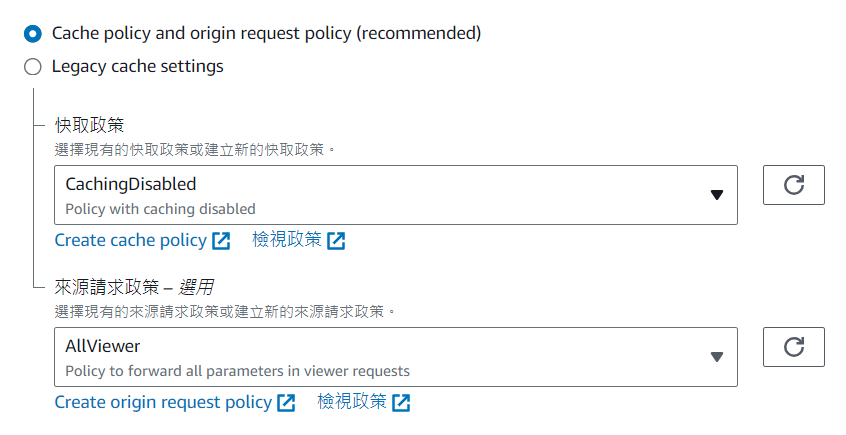846x435 pixels.
Task: Open the AllViewer origin request policy dropdown
Action: (x=380, y=357)
